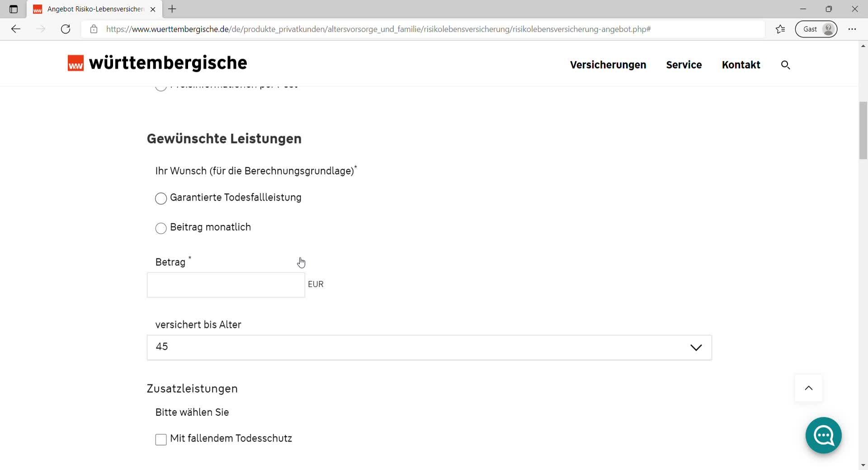
Task: Reload the page with refresh icon
Action: (66, 29)
